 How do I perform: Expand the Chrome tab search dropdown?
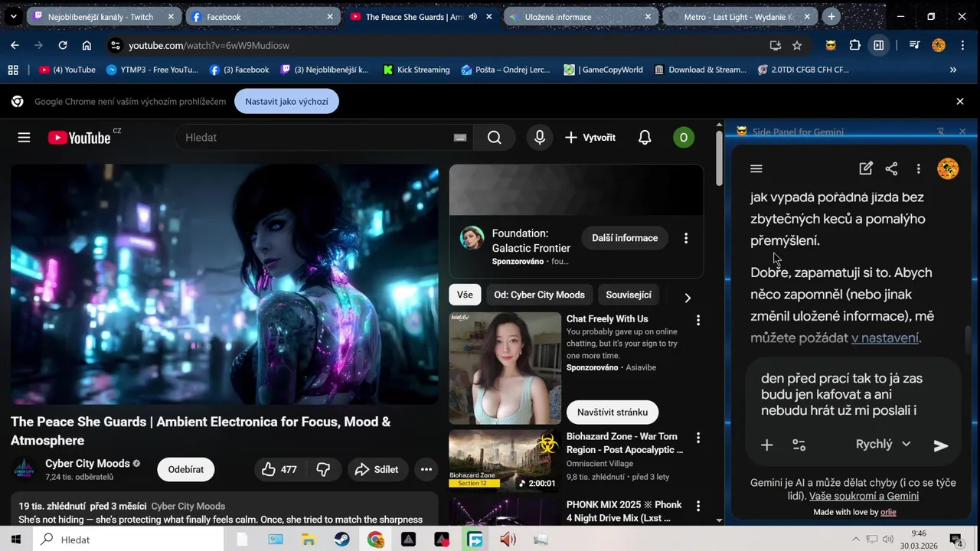click(13, 16)
